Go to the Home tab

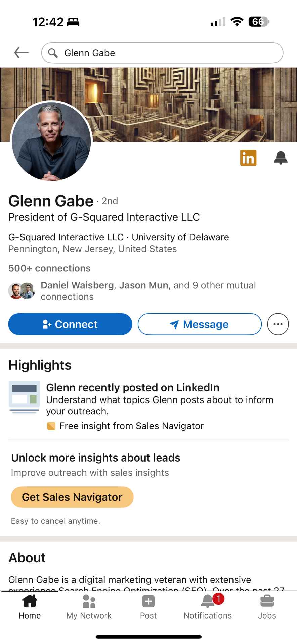(30, 607)
